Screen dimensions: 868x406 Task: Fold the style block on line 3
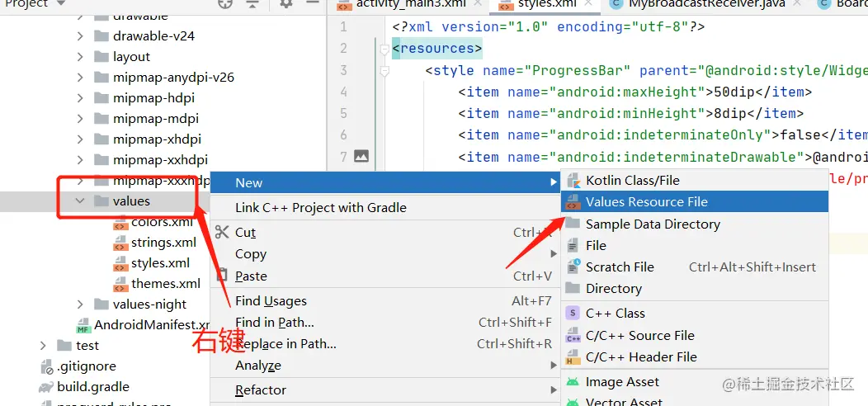[x=384, y=72]
